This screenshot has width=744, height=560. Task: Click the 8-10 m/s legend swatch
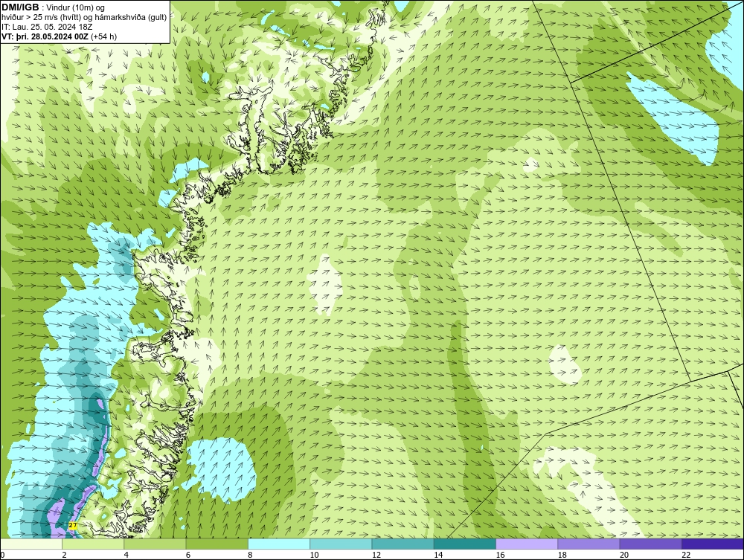279,544
